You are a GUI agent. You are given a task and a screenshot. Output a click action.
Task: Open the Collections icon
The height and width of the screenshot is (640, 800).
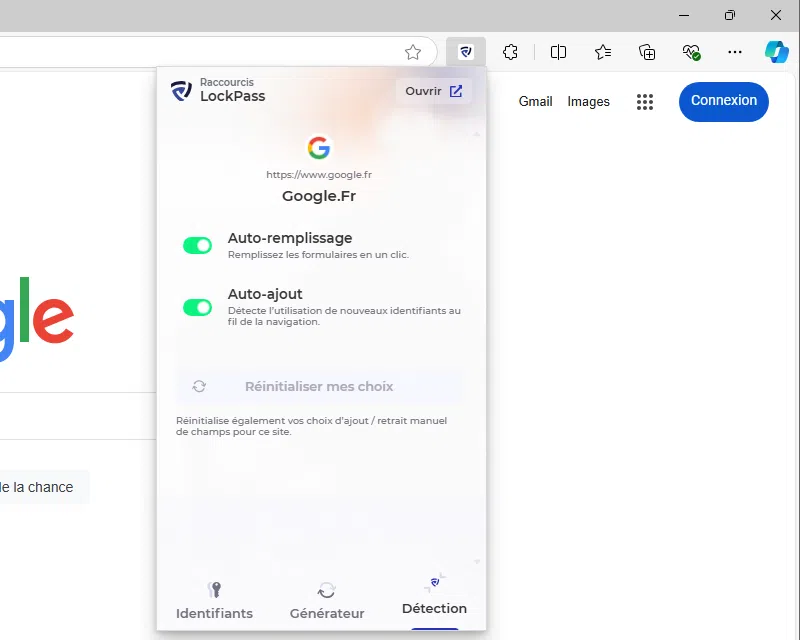[x=647, y=52]
